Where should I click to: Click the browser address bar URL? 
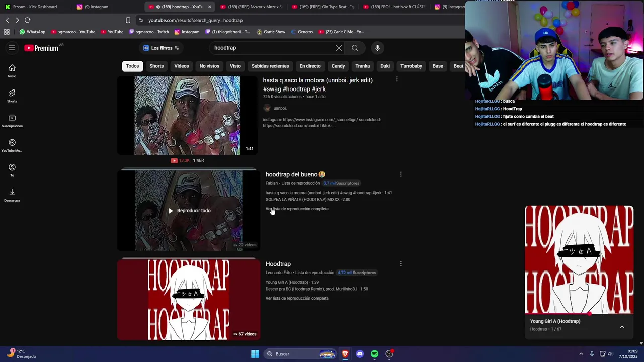[195, 20]
